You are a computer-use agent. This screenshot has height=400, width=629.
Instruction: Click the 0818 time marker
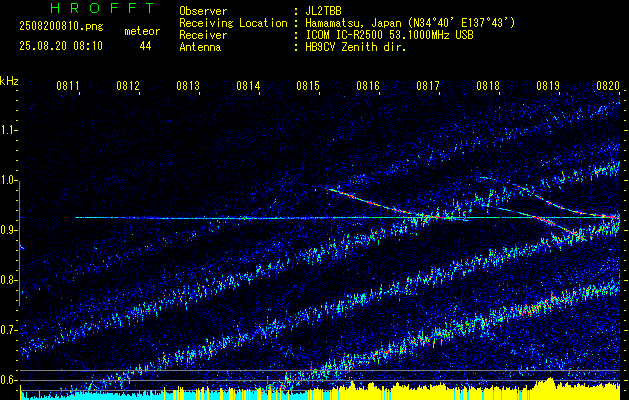pyautogui.click(x=488, y=86)
